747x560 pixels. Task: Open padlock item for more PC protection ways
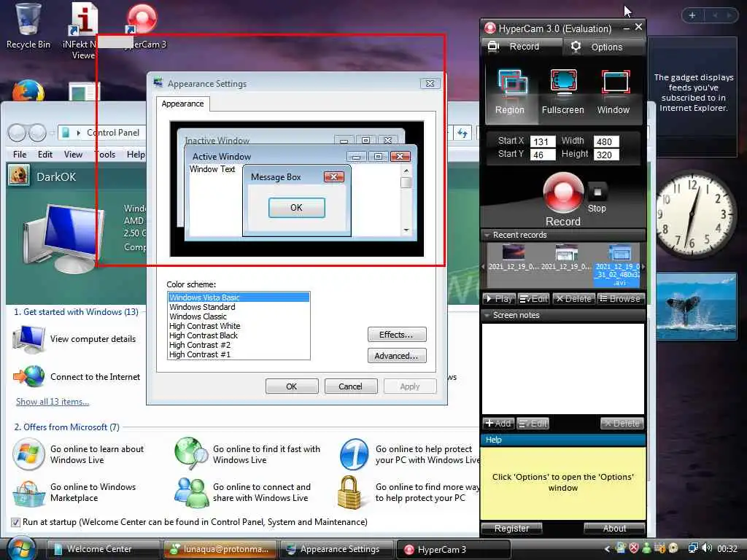click(409, 492)
